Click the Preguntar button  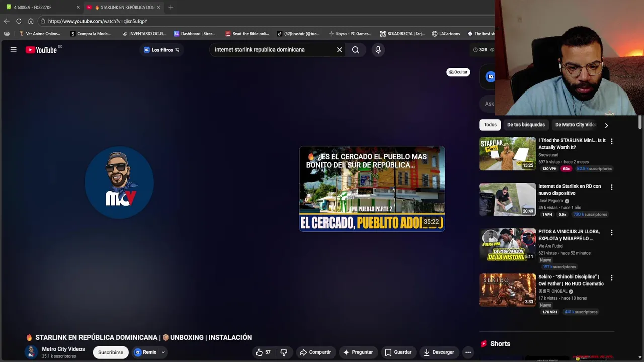pos(358,352)
